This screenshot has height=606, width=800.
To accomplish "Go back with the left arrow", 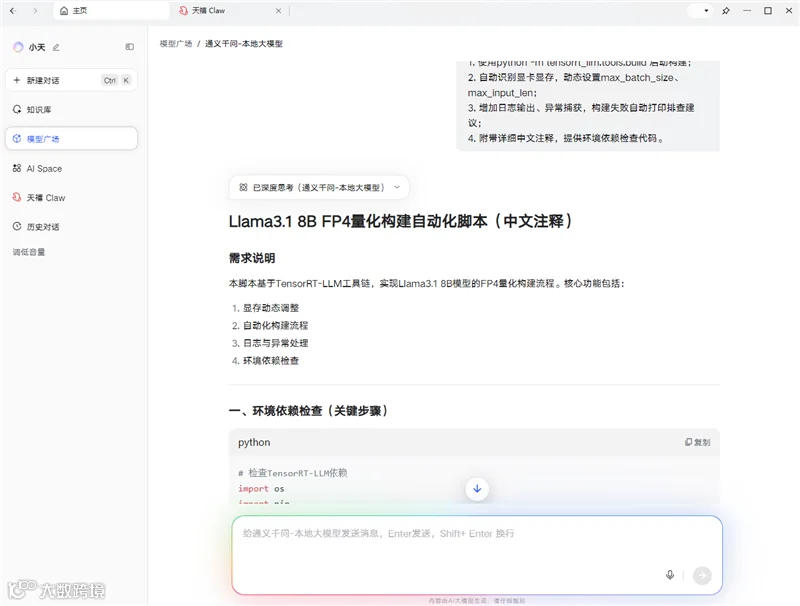I will click(13, 11).
